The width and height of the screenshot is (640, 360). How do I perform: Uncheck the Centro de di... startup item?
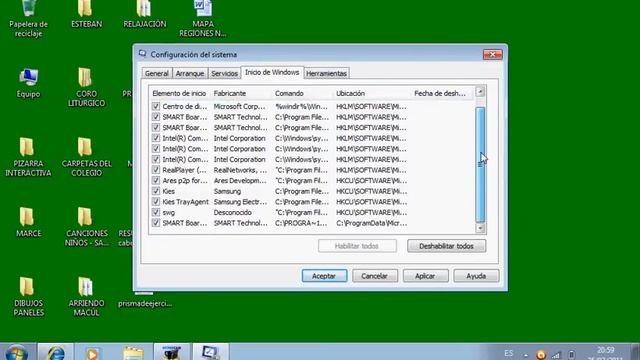click(x=156, y=107)
